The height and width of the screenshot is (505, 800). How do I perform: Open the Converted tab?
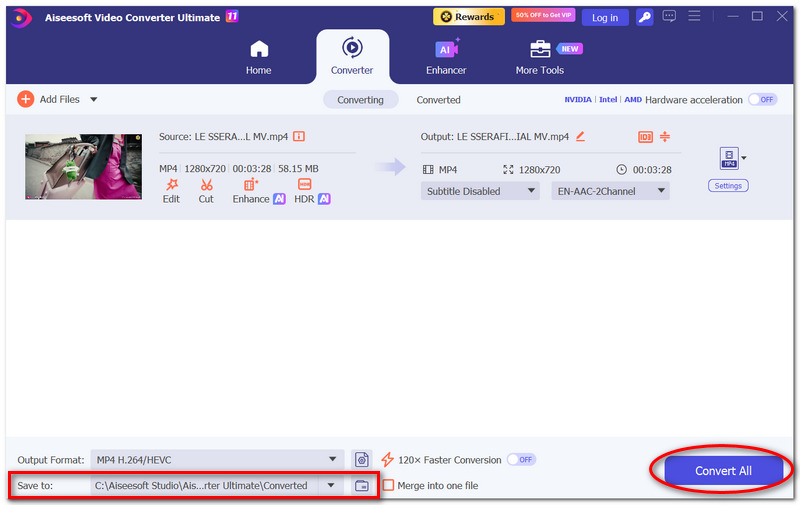[438, 100]
